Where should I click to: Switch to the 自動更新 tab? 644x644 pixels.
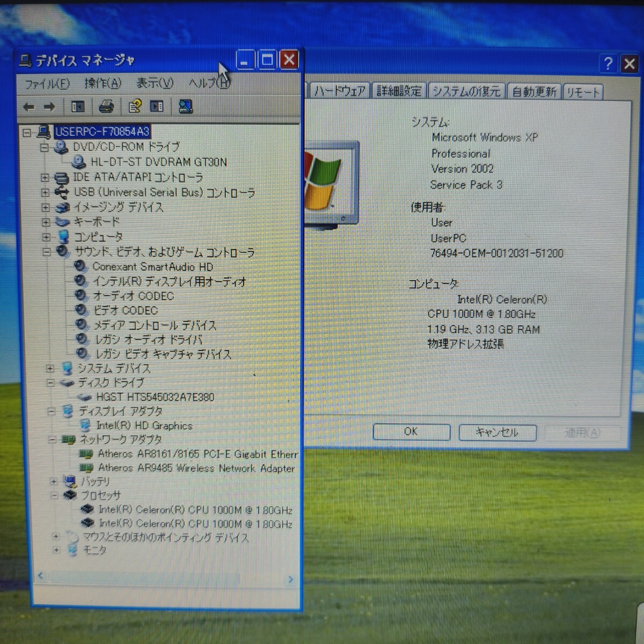pos(534,92)
